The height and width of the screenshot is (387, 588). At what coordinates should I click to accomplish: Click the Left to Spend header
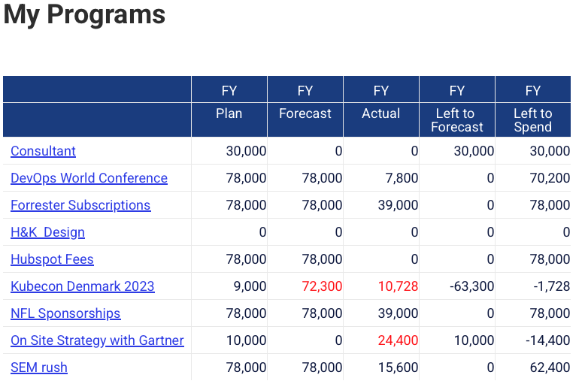(x=532, y=120)
